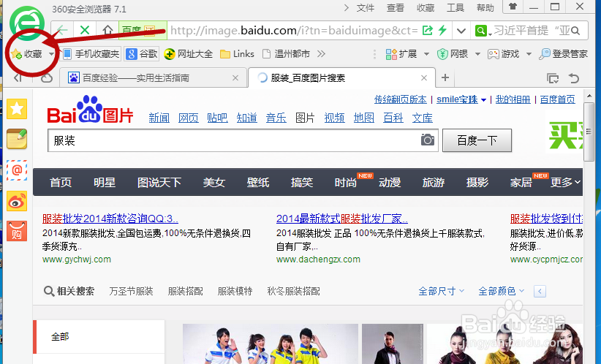Open the 贴吧 link
The width and height of the screenshot is (601, 364).
[217, 118]
